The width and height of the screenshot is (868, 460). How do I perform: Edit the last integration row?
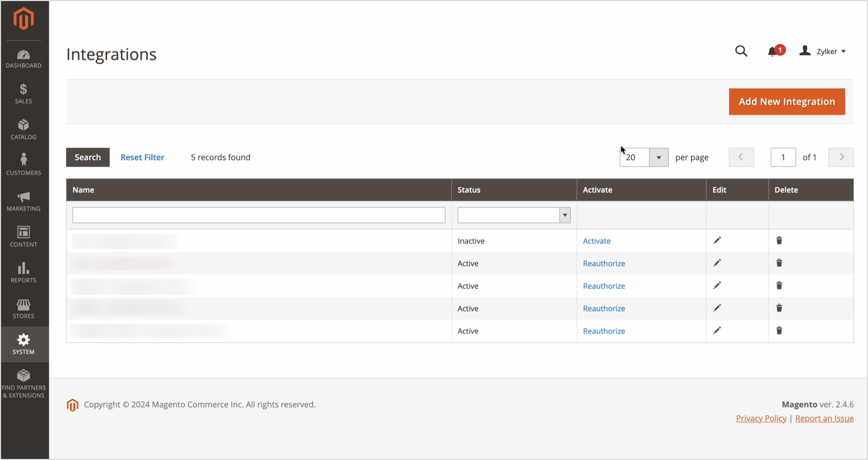coord(717,331)
